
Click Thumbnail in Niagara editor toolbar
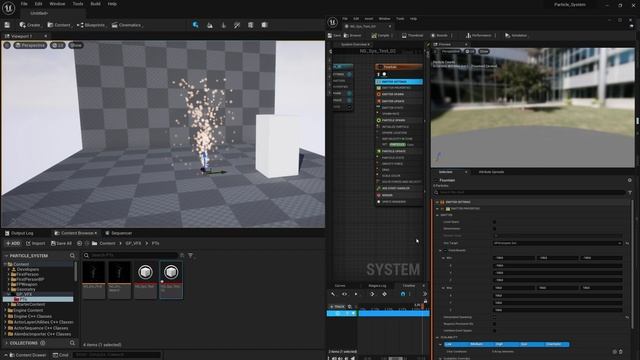tap(413, 36)
